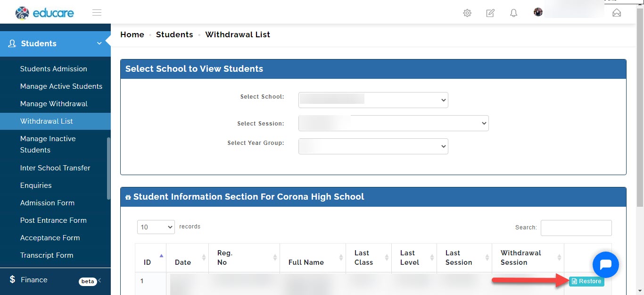Screen dimensions: 644x295
Task: Open the mail envelope icon
Action: [617, 13]
